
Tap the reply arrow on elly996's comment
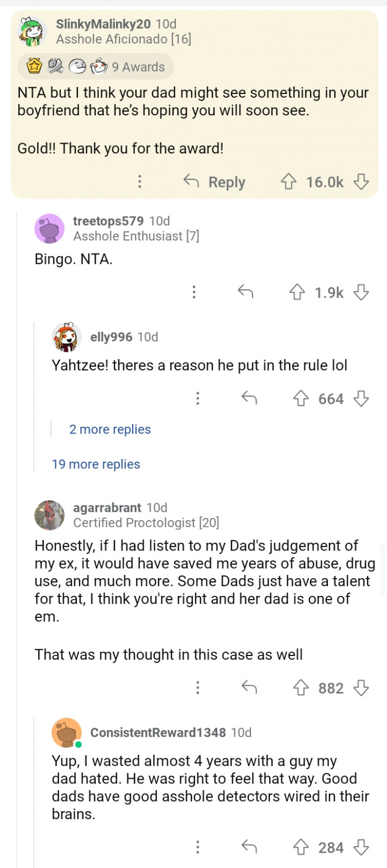pos(249,398)
